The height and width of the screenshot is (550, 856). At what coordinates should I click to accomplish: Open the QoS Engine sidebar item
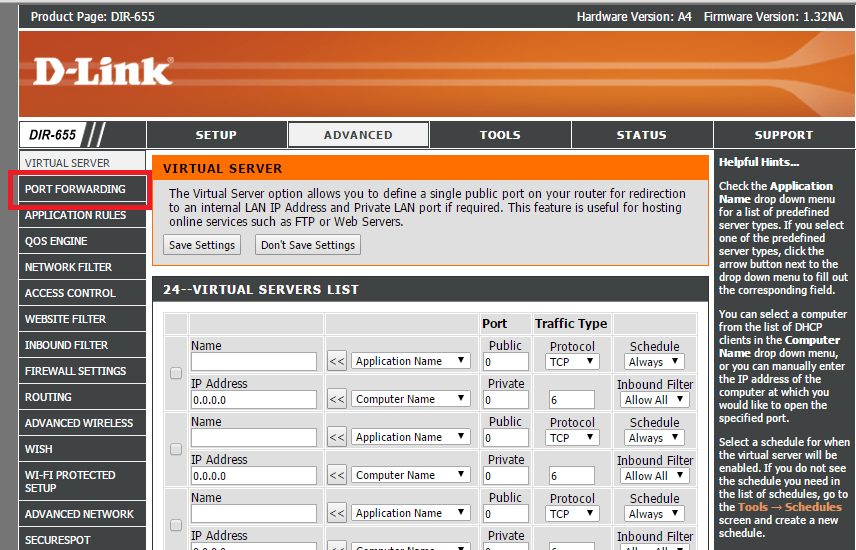click(x=82, y=241)
